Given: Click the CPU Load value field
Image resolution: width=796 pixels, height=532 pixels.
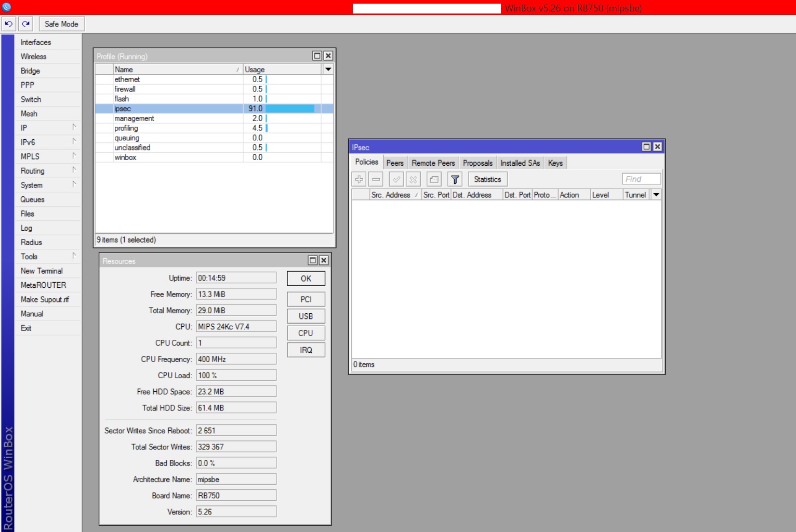Looking at the screenshot, I should point(236,375).
